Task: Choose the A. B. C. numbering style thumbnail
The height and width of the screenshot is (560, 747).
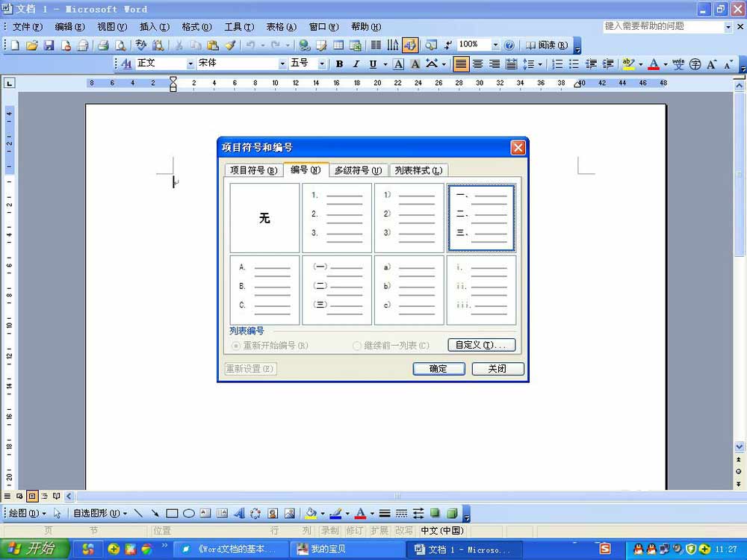Action: (264, 290)
